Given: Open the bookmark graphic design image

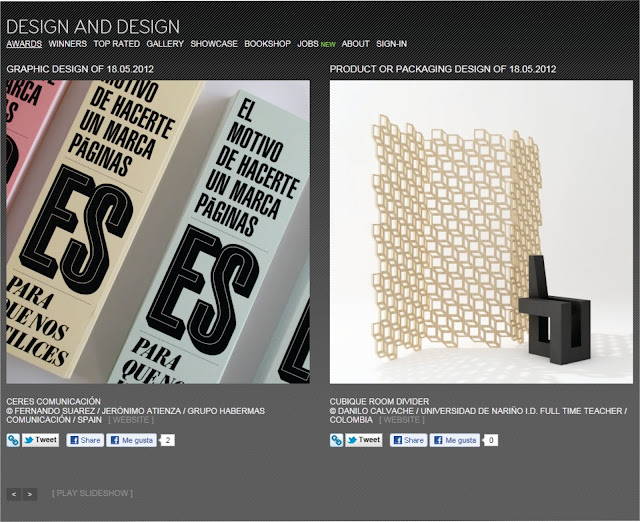Looking at the screenshot, I should pos(158,232).
